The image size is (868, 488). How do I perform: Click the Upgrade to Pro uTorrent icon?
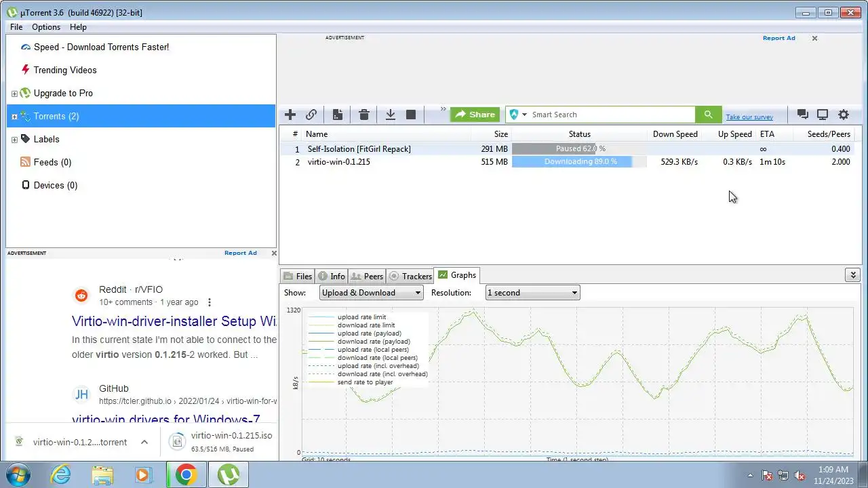tap(25, 93)
